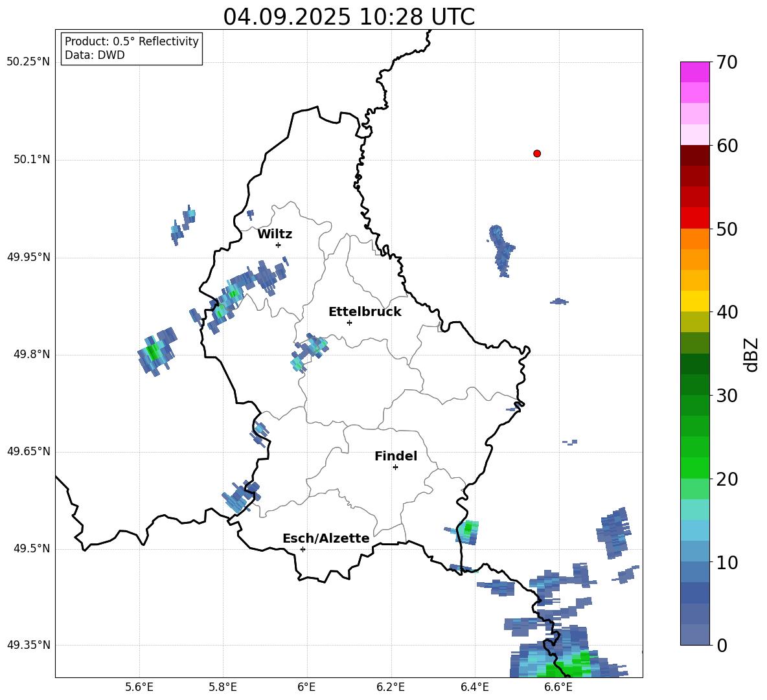Click the dBZ colorbar axis label
The width and height of the screenshot is (767, 700).
coord(751,354)
